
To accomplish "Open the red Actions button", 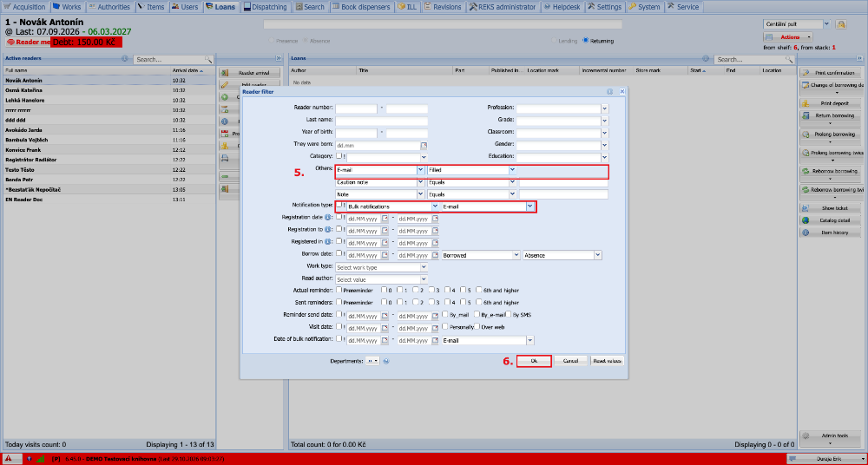I will click(x=788, y=37).
